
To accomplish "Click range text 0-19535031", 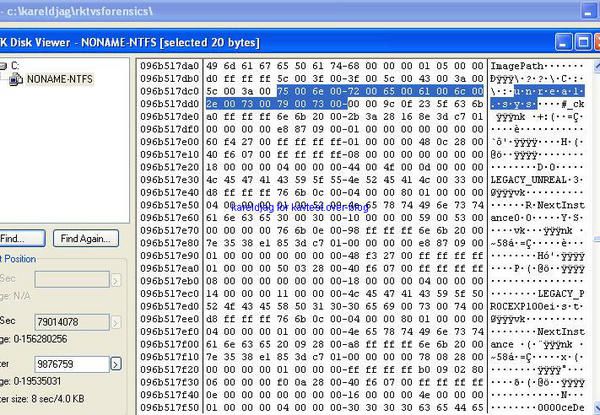I will point(35,381).
